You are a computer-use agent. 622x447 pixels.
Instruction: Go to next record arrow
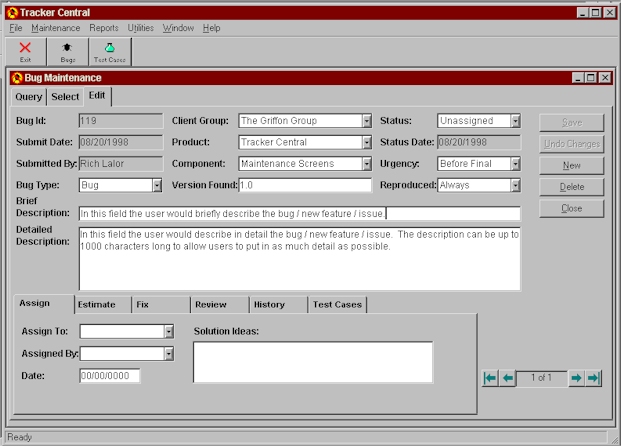coord(576,378)
